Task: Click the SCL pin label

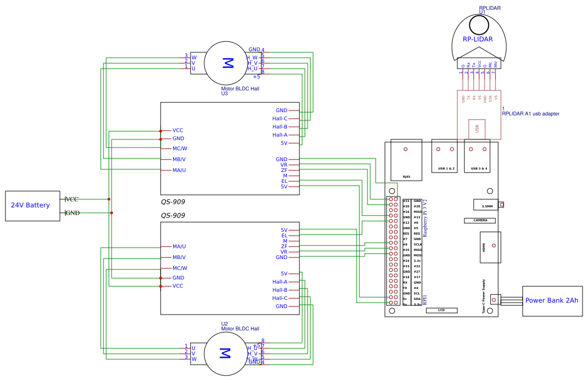Action: (x=417, y=293)
